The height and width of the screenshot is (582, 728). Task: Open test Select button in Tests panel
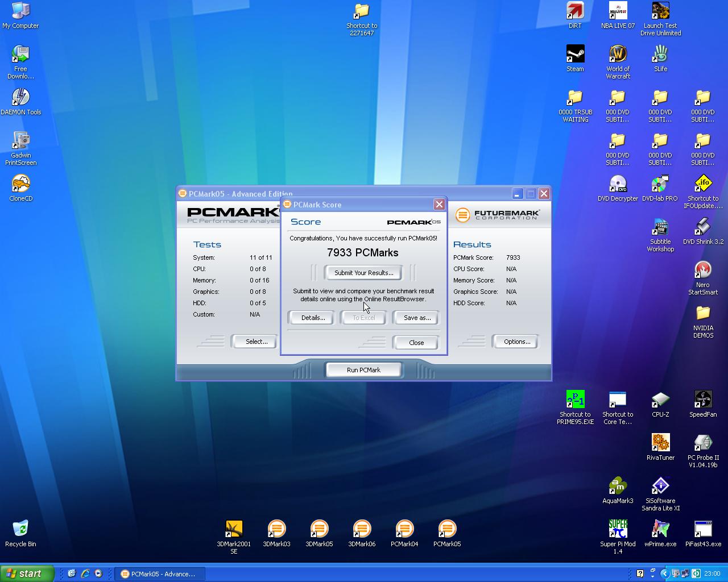point(256,342)
